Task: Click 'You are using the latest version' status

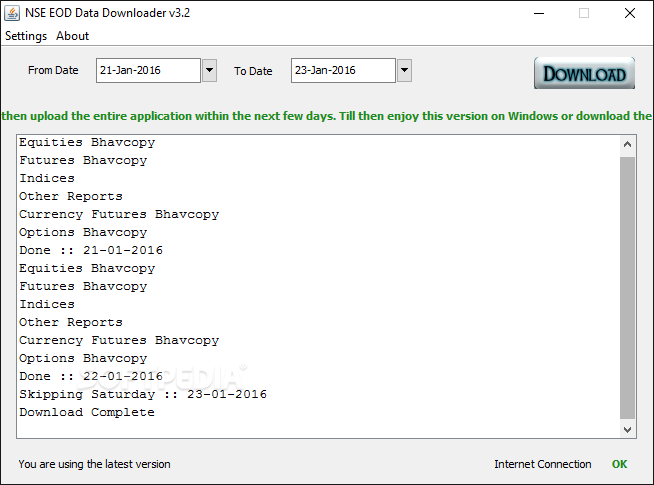Action: (x=94, y=464)
